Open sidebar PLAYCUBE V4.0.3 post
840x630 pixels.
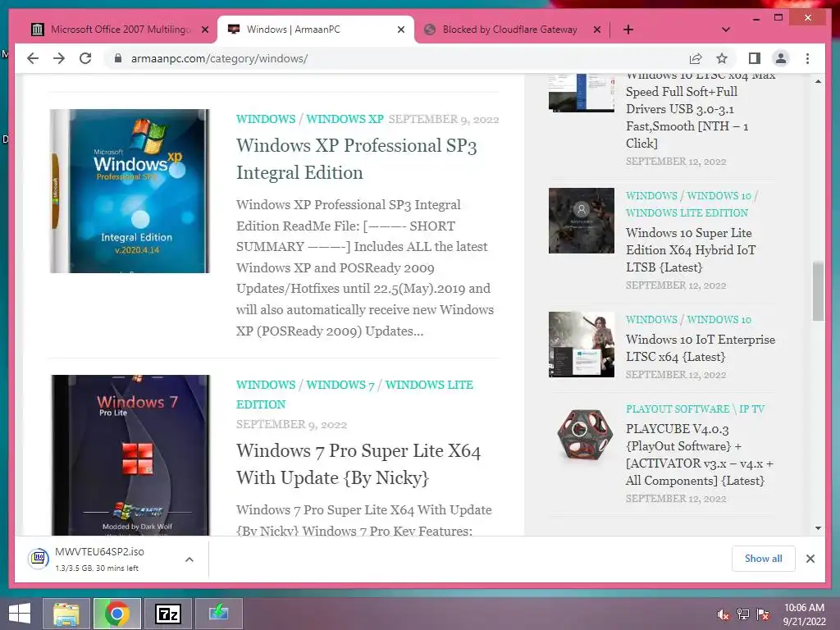[x=699, y=454]
